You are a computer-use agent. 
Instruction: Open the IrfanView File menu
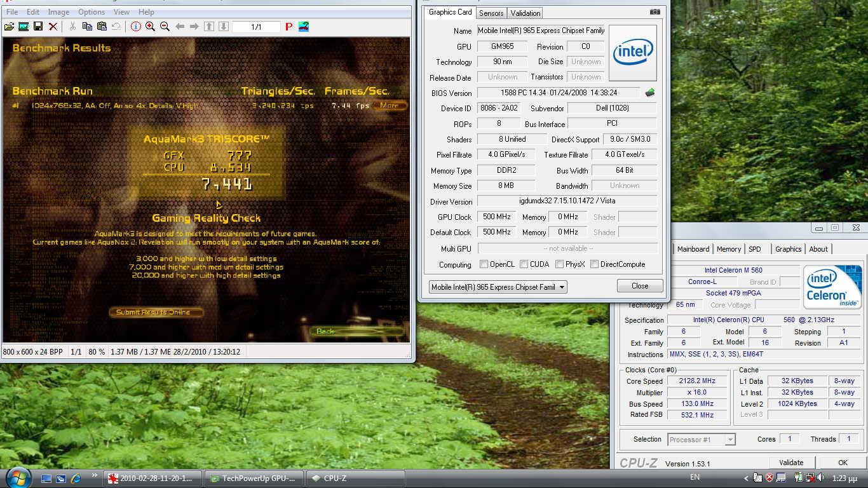12,12
